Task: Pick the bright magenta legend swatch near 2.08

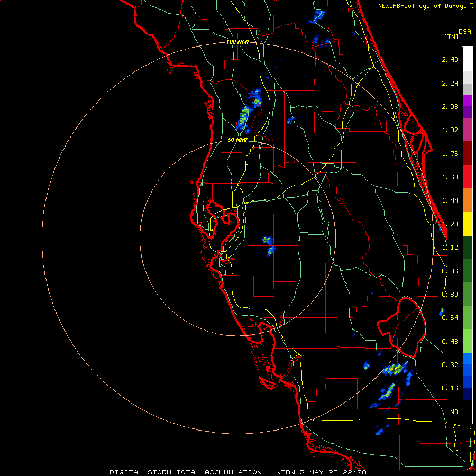Action: click(467, 100)
